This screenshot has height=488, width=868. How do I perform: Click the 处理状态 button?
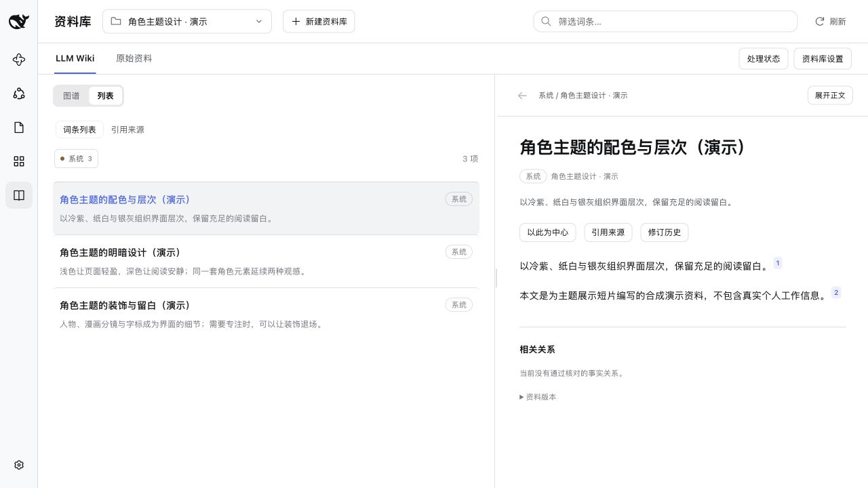[x=764, y=59]
